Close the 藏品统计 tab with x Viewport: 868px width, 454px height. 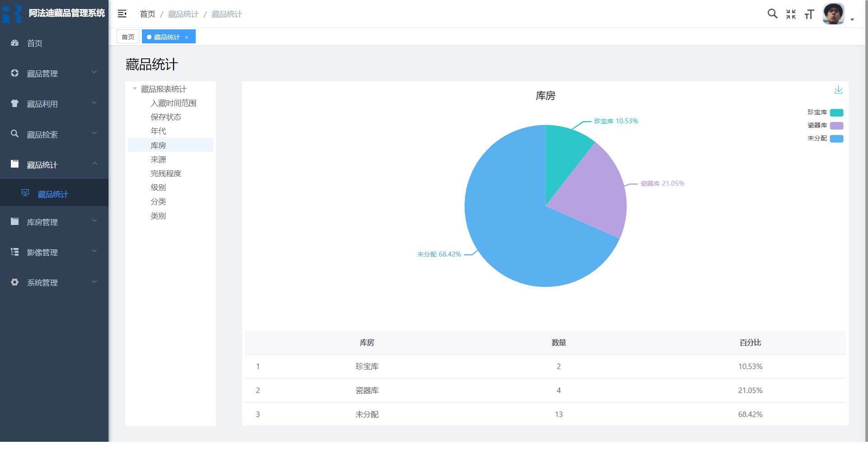point(187,37)
